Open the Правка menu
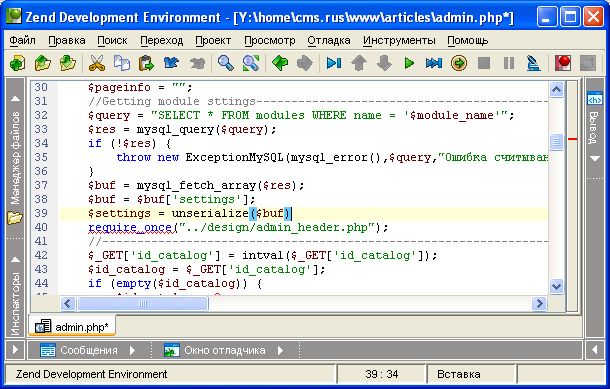The image size is (610, 389). point(67,40)
